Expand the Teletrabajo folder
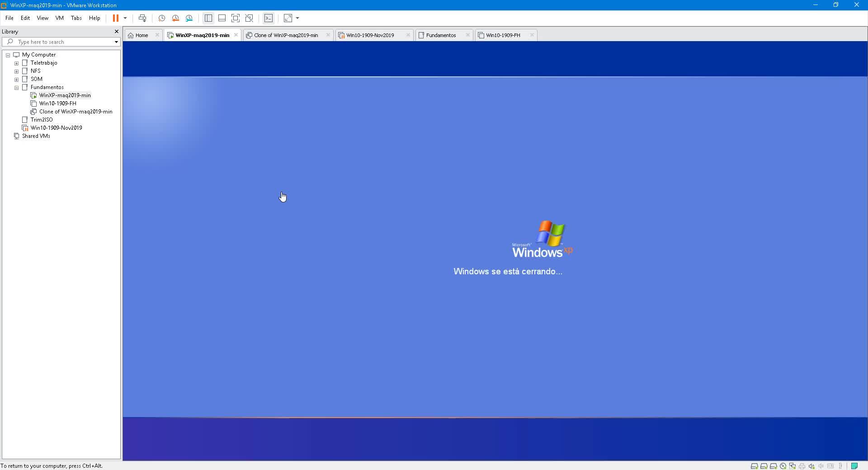This screenshot has width=868, height=470. pyautogui.click(x=17, y=63)
